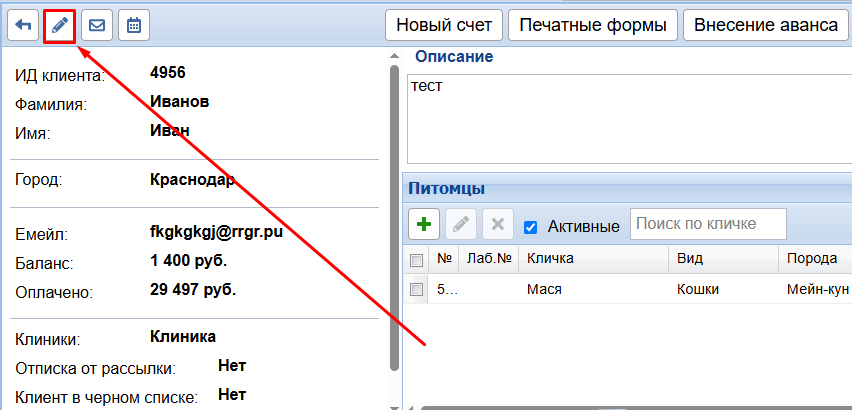Click the Мейн-кун breed cell
Image resolution: width=852 pixels, height=410 pixels.
pos(818,289)
